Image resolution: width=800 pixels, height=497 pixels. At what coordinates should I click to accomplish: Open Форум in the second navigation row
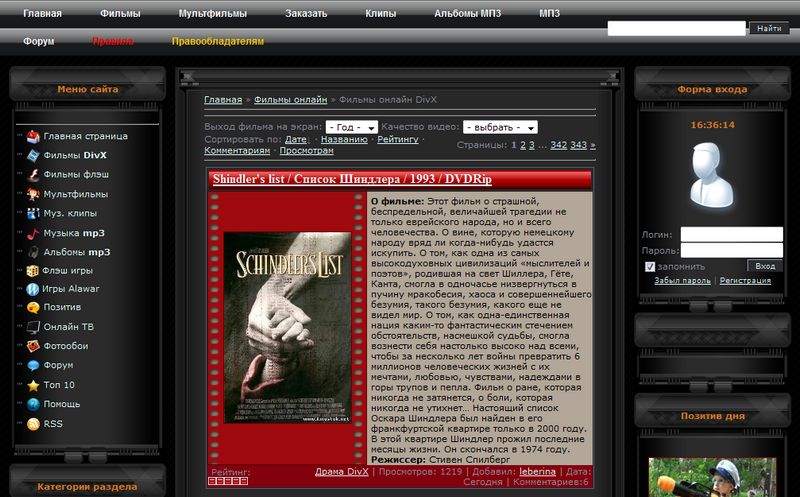pyautogui.click(x=39, y=41)
